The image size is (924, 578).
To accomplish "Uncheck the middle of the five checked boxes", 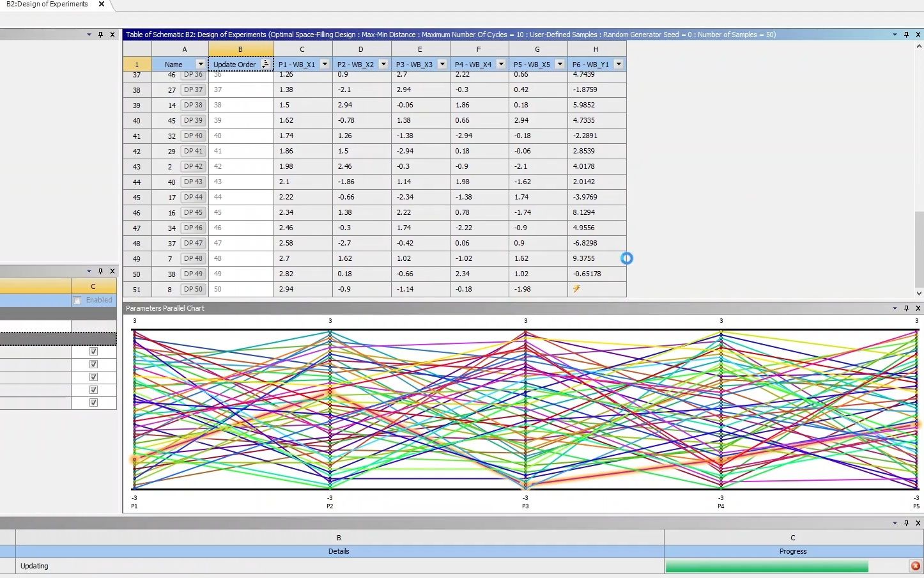I will point(93,377).
